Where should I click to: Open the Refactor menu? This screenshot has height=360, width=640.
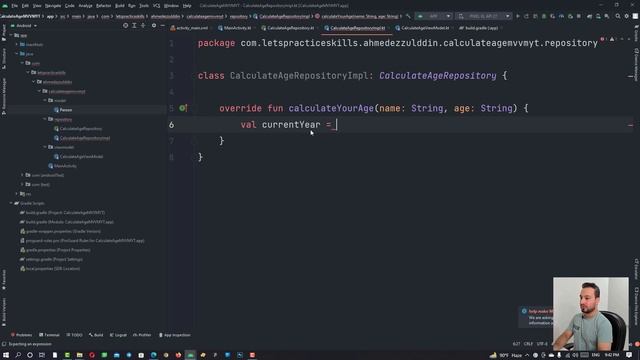point(103,6)
